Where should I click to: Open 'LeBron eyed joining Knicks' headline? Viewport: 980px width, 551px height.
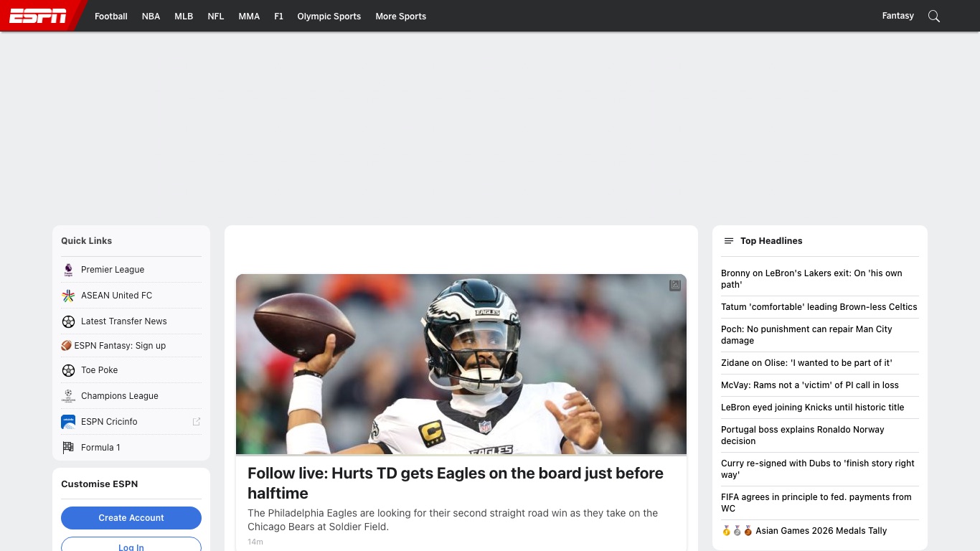coord(813,408)
